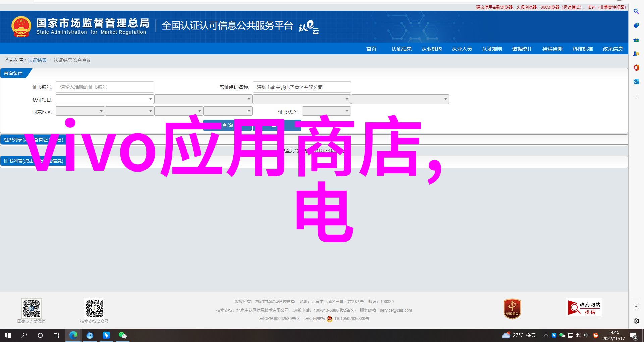Open Cortana circle icon on taskbar
The width and height of the screenshot is (644, 342).
tap(40, 335)
